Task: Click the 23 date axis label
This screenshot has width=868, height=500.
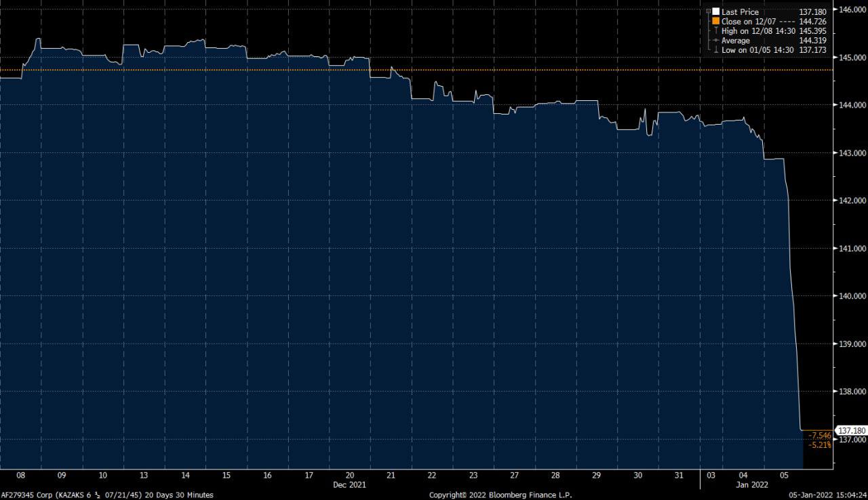Action: point(473,476)
